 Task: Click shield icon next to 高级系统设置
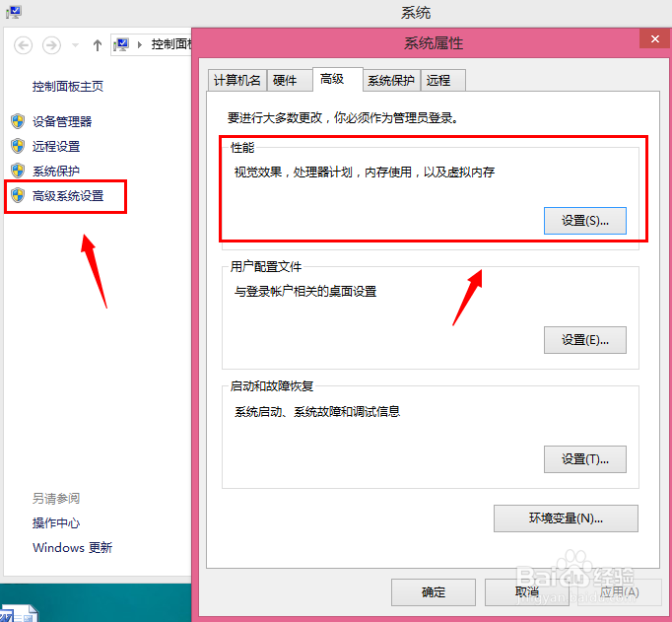click(x=18, y=195)
